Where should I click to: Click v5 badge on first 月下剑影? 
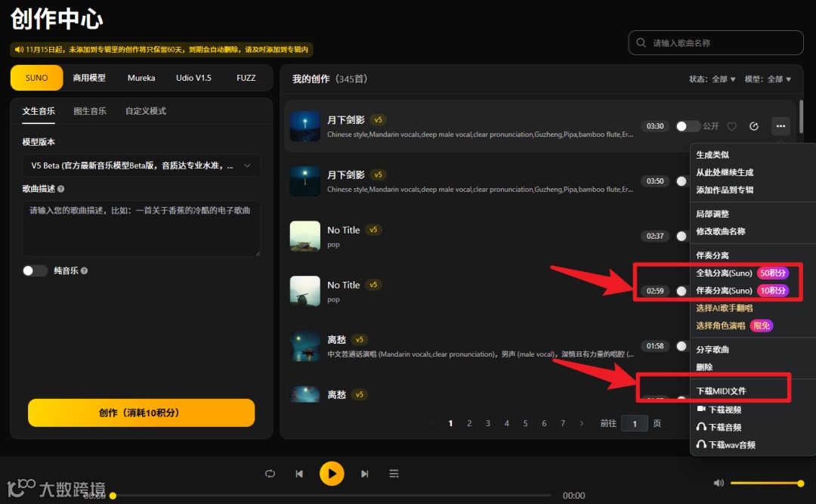379,119
